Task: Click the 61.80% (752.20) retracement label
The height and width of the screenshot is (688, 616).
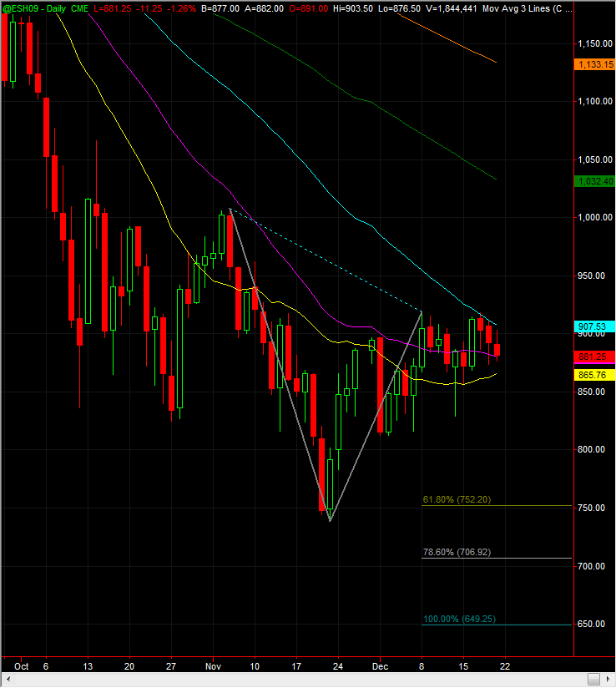Action: click(x=457, y=499)
